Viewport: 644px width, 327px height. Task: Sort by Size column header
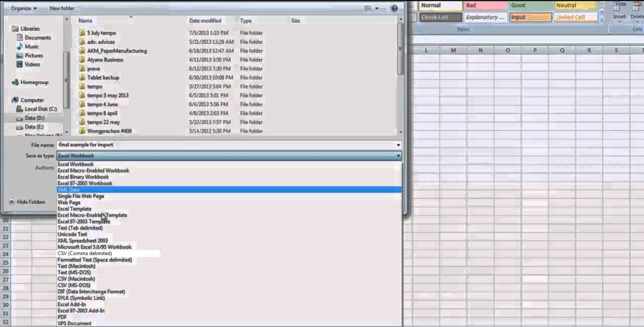click(295, 21)
